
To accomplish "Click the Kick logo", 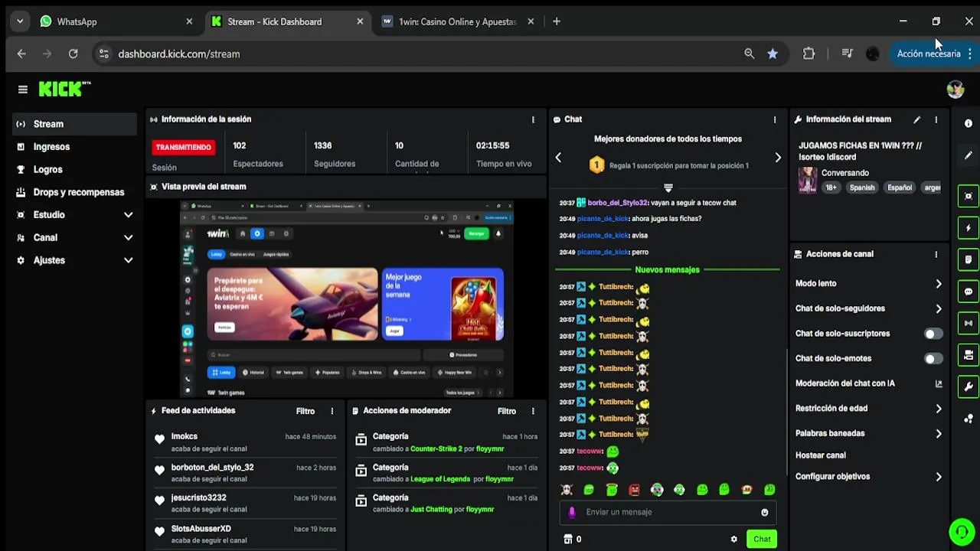I will click(x=64, y=89).
